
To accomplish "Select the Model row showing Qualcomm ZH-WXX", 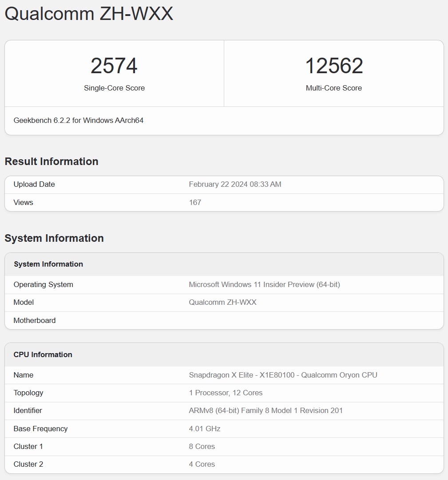I will pyautogui.click(x=222, y=303).
